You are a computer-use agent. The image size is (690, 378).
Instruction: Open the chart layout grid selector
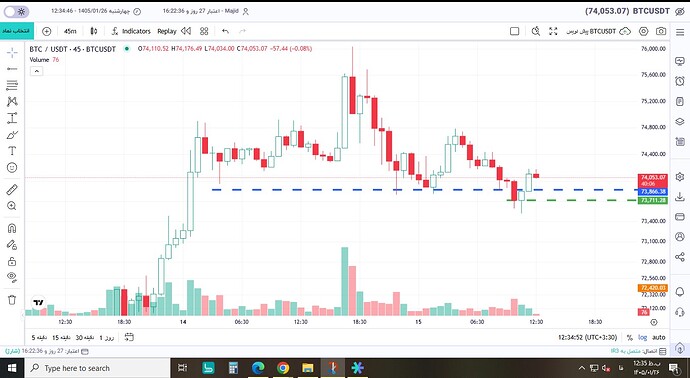(x=204, y=31)
